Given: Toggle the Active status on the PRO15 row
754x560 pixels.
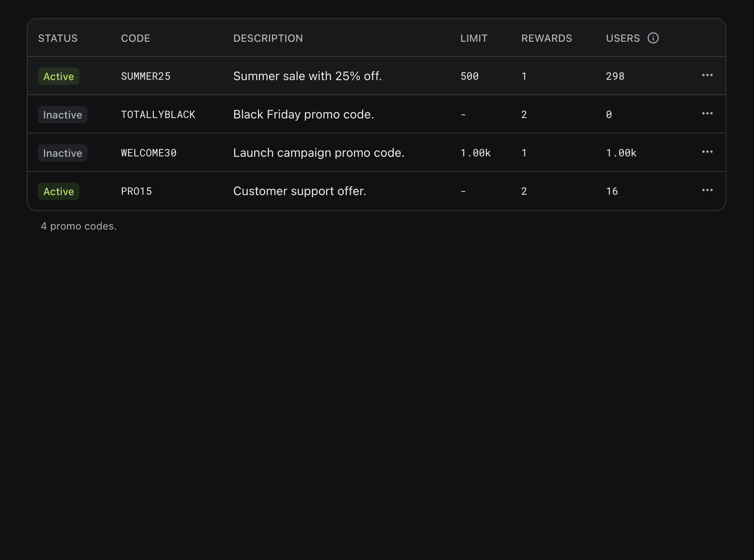Looking at the screenshot, I should [58, 191].
